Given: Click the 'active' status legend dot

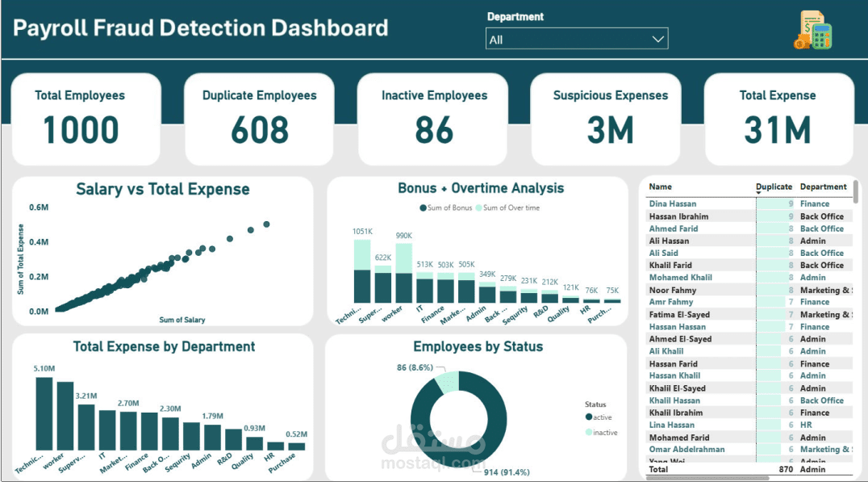Looking at the screenshot, I should click(590, 417).
